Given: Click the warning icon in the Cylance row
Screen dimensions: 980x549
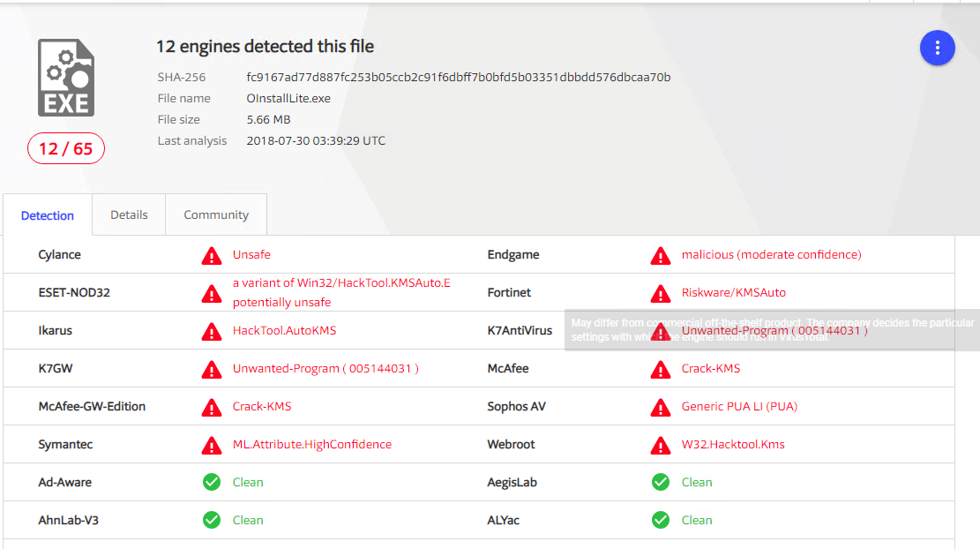Looking at the screenshot, I should [212, 256].
